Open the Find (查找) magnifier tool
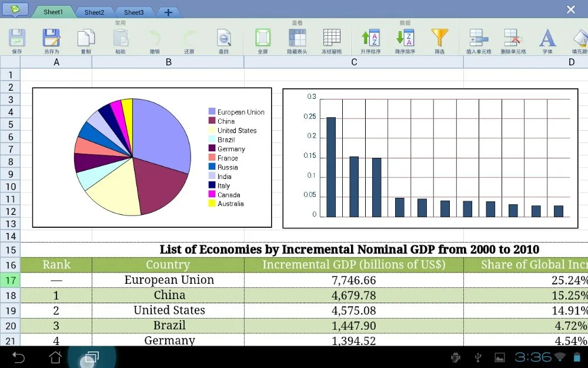Viewport: 588px width, 368px height. click(x=224, y=38)
